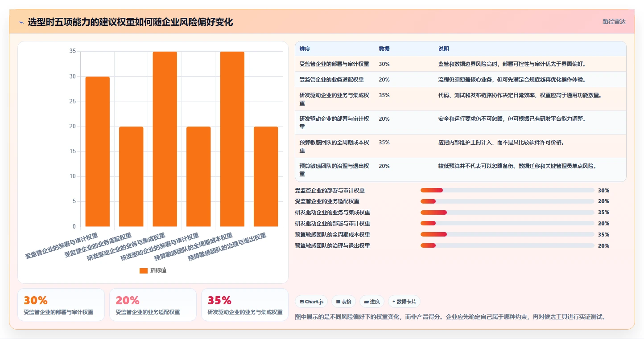This screenshot has width=644, height=339.
Task: Click progress bar for 研发驱动企业的业务与集成权重
Action: 507,212
